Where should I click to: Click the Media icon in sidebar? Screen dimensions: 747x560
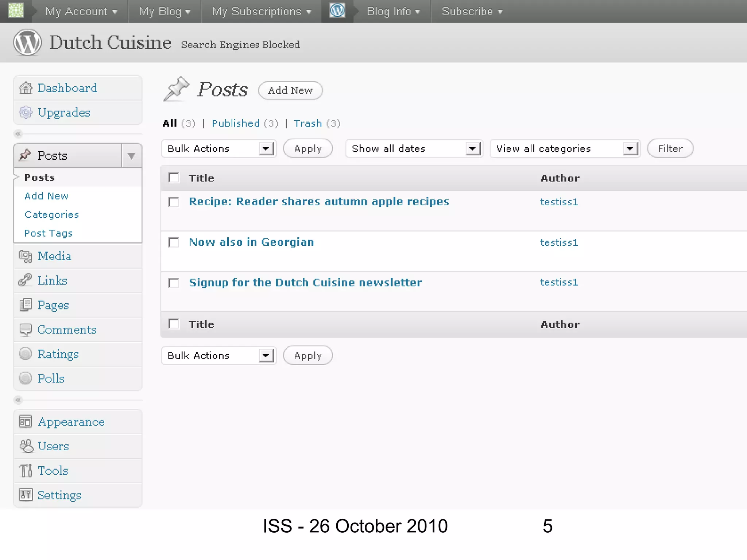[26, 256]
